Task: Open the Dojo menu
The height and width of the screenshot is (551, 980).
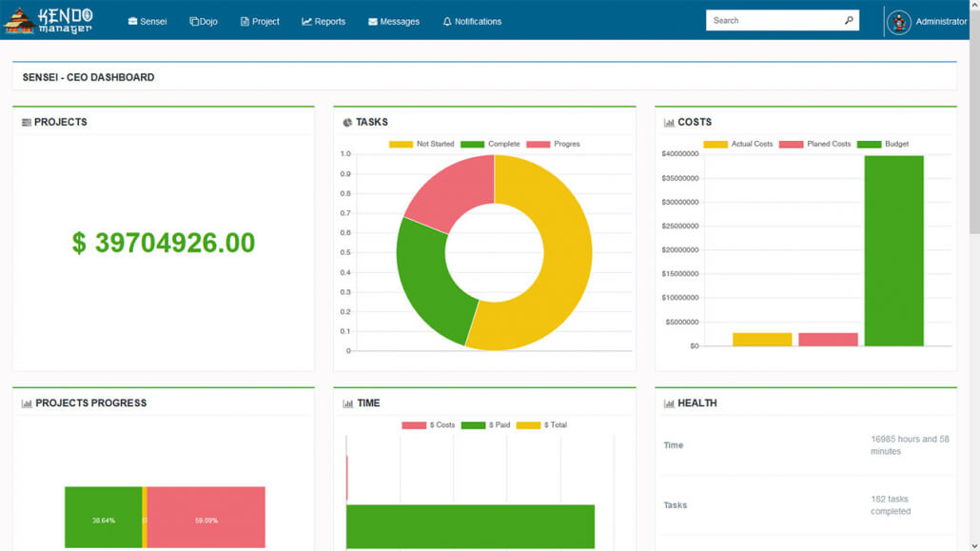Action: click(203, 21)
